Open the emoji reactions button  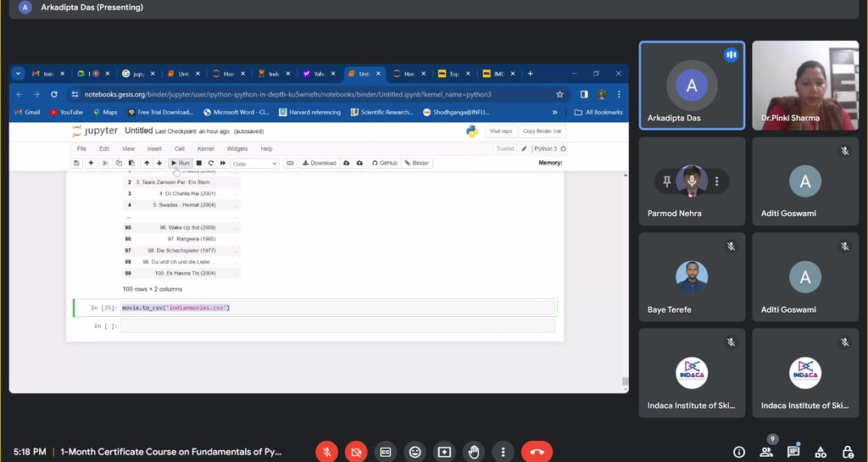(415, 452)
